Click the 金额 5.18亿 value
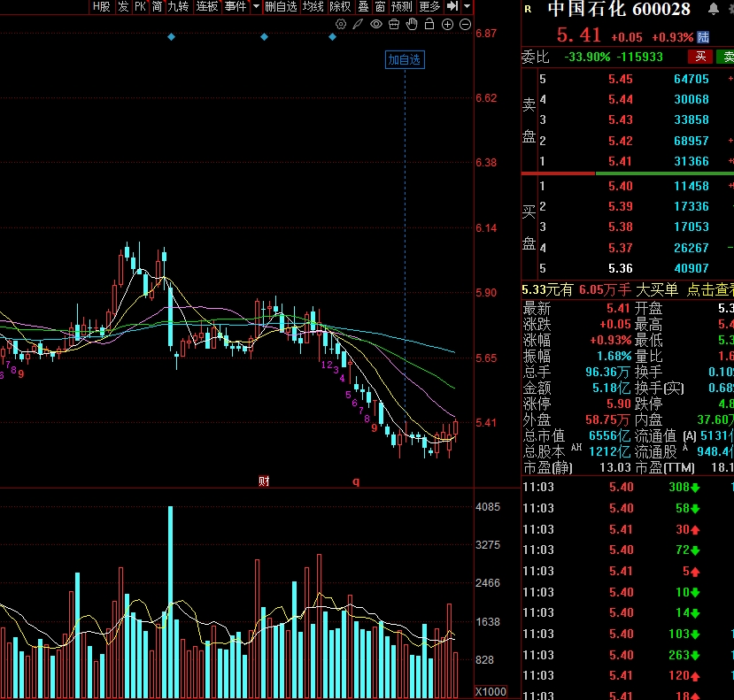The height and width of the screenshot is (700, 734). [x=611, y=388]
